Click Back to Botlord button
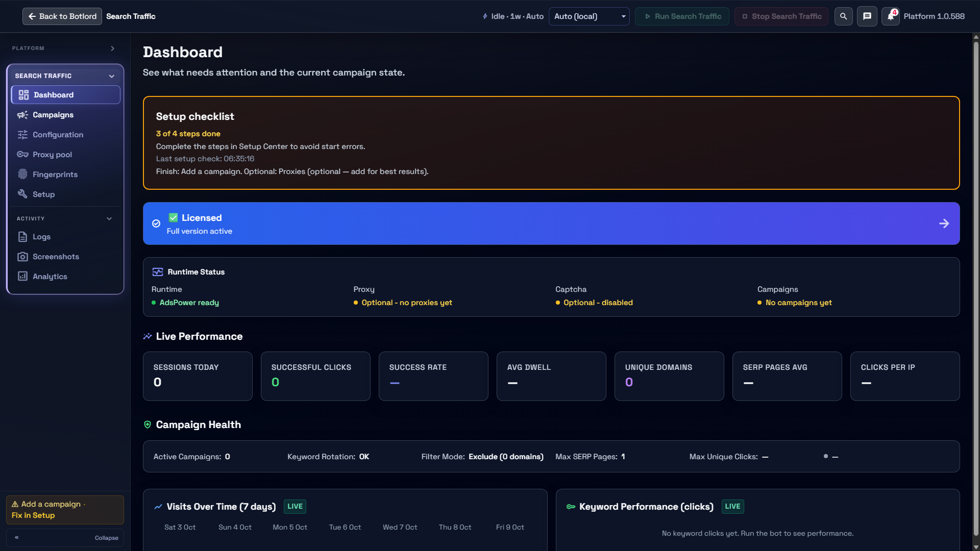This screenshot has height=551, width=980. pos(62,16)
